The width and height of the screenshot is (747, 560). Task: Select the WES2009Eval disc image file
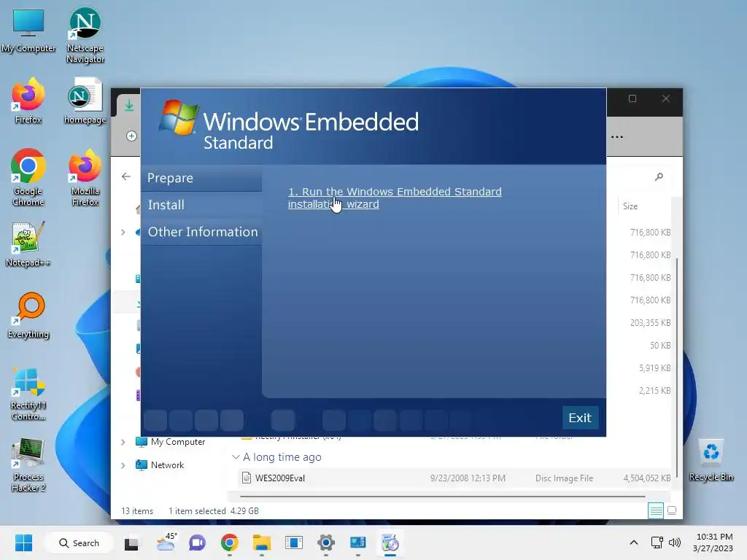[455, 478]
